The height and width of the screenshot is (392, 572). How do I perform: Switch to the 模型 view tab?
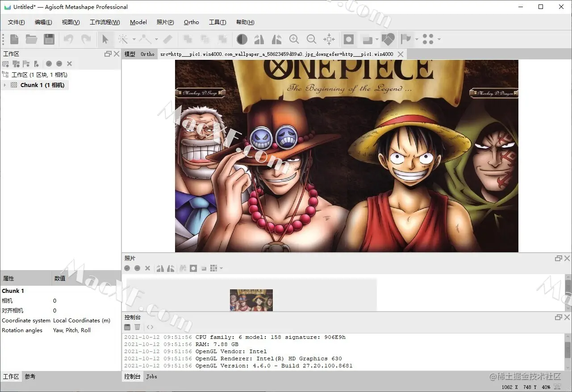coord(130,54)
